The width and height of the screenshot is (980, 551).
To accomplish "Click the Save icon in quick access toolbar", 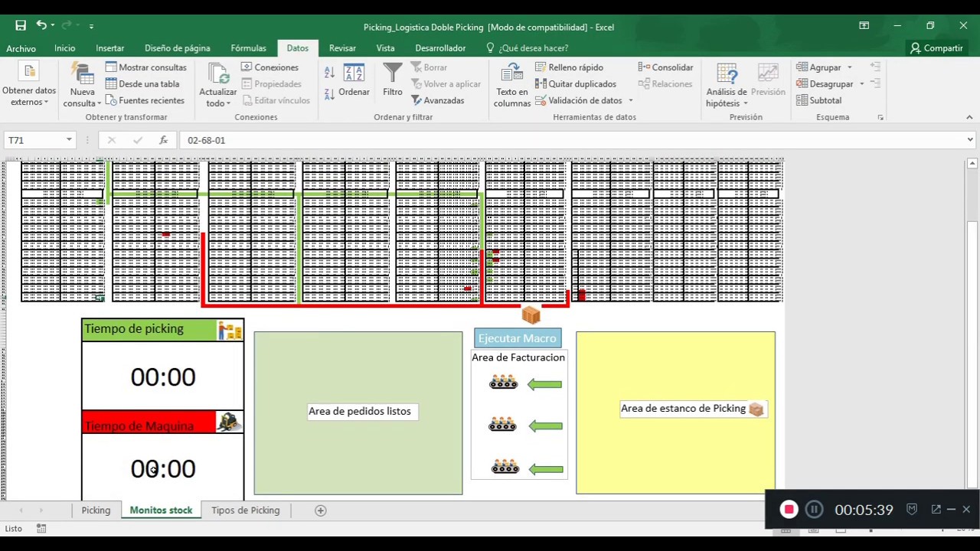I will pyautogui.click(x=21, y=26).
